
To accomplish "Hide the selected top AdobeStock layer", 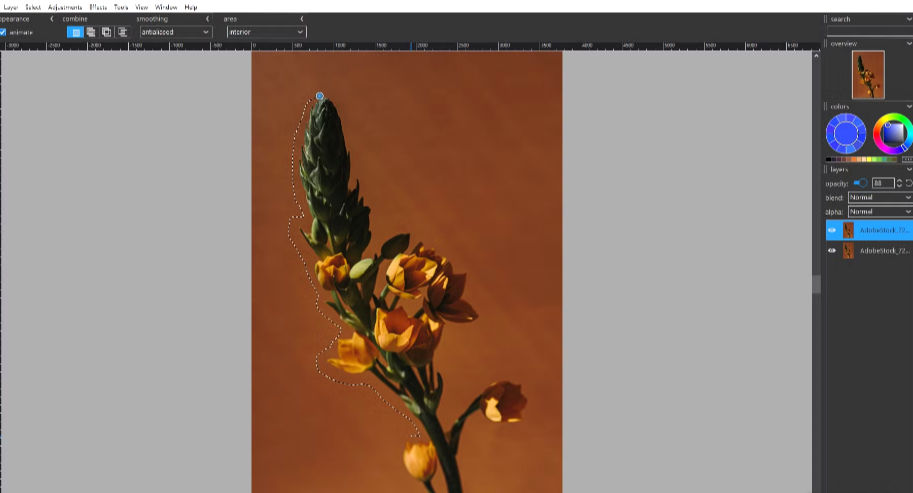I will [x=831, y=230].
